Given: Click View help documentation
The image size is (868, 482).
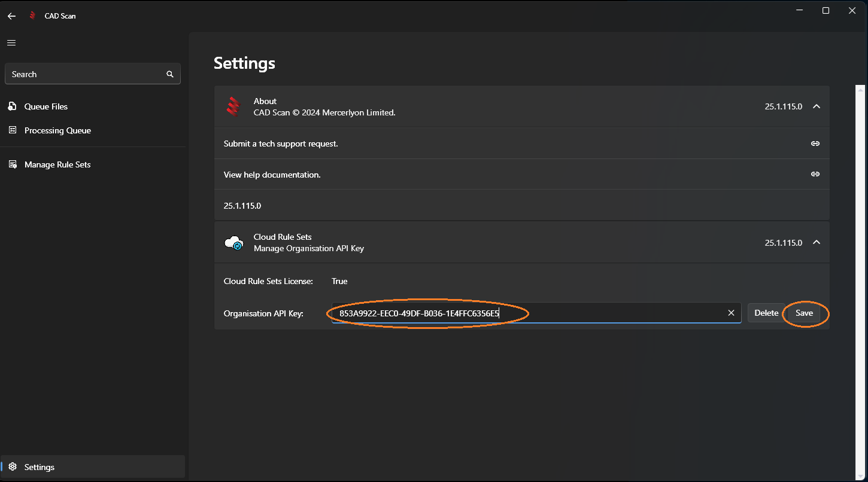Looking at the screenshot, I should point(272,175).
